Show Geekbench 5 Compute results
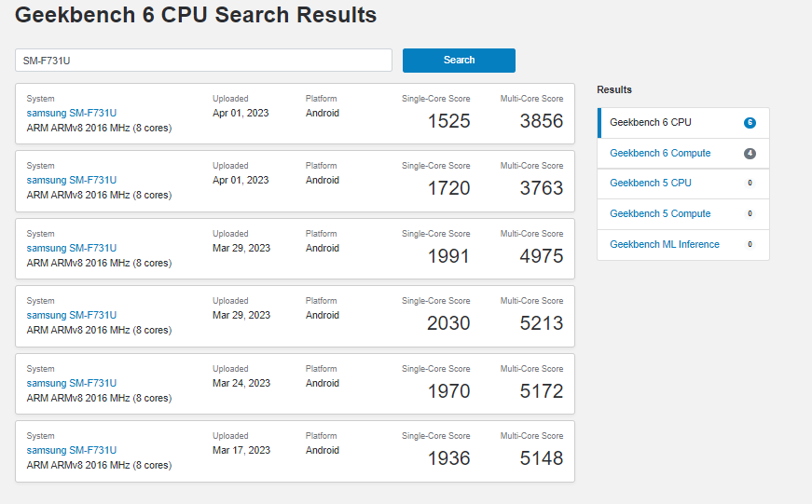812x504 pixels. pos(660,213)
